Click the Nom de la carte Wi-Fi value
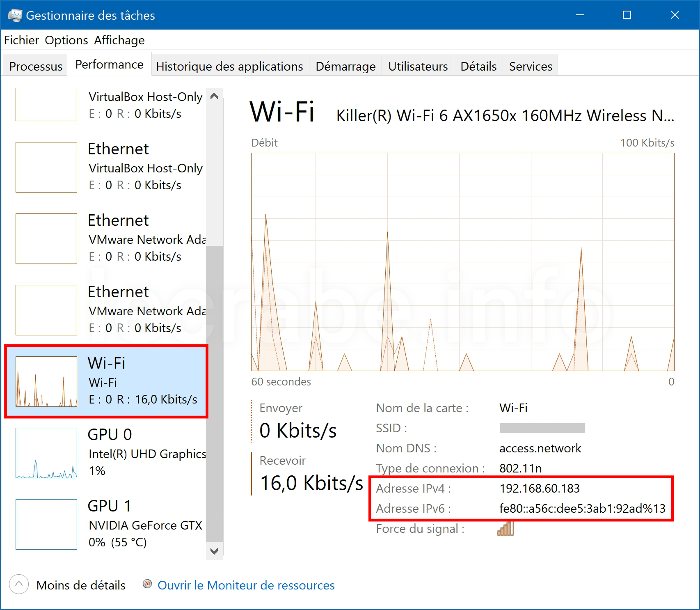Screen dimensions: 700x610 tap(513, 408)
